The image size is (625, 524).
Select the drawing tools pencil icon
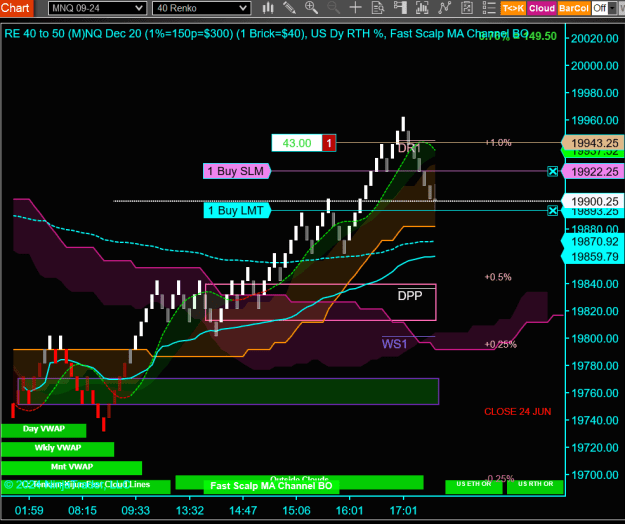(289, 8)
